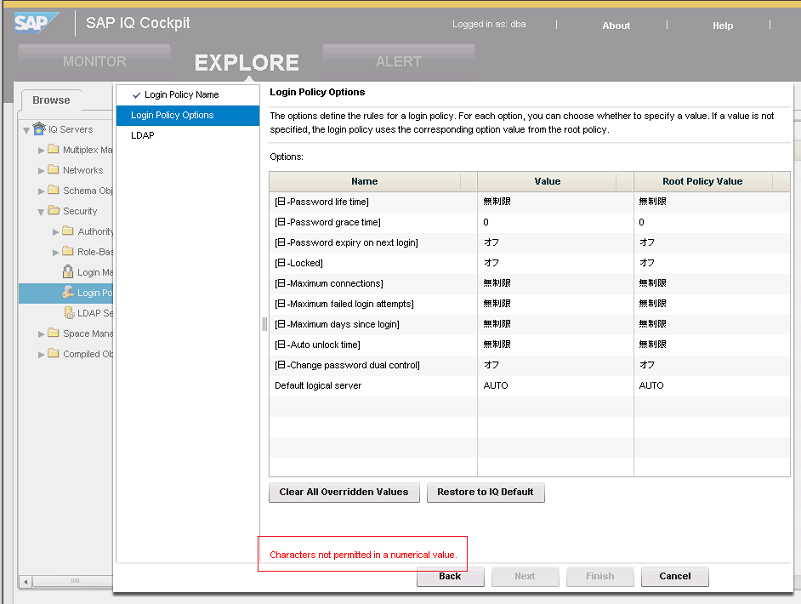Click the Login Mappings lock icon
This screenshot has width=801, height=604.
(x=68, y=271)
